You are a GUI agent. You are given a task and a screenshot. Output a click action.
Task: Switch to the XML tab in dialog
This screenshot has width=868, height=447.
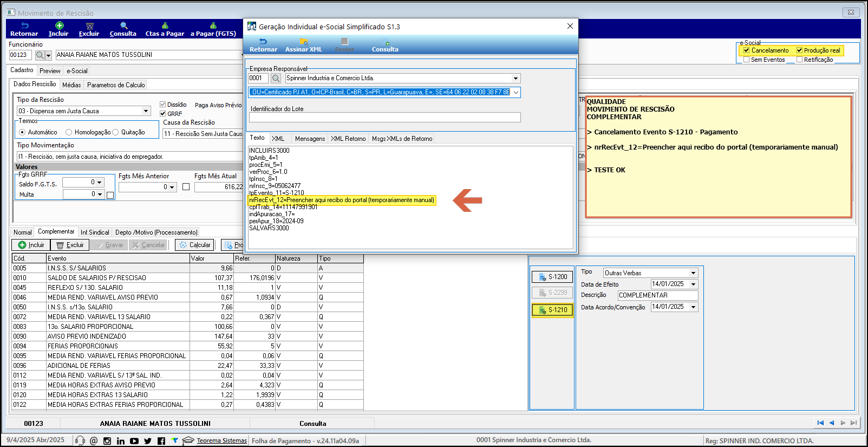coord(278,139)
